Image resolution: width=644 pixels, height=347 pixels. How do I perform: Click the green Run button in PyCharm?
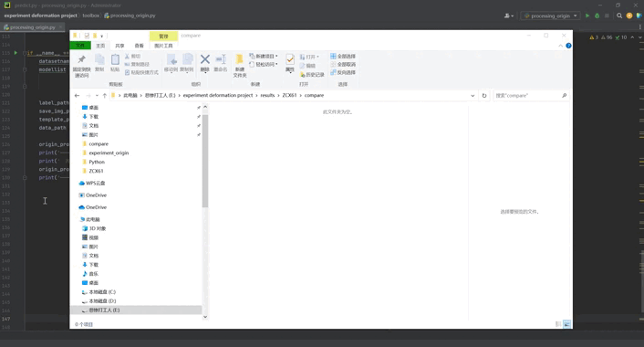click(587, 16)
